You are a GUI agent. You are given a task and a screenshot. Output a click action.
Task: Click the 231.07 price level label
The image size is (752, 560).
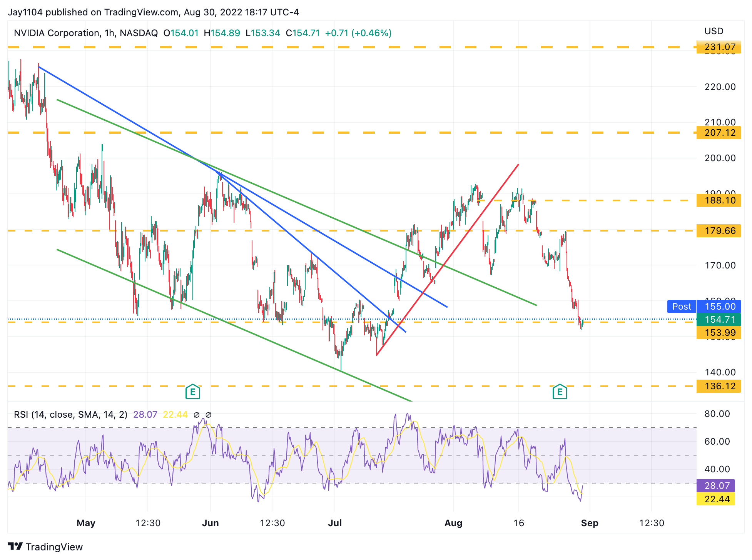[x=719, y=47]
